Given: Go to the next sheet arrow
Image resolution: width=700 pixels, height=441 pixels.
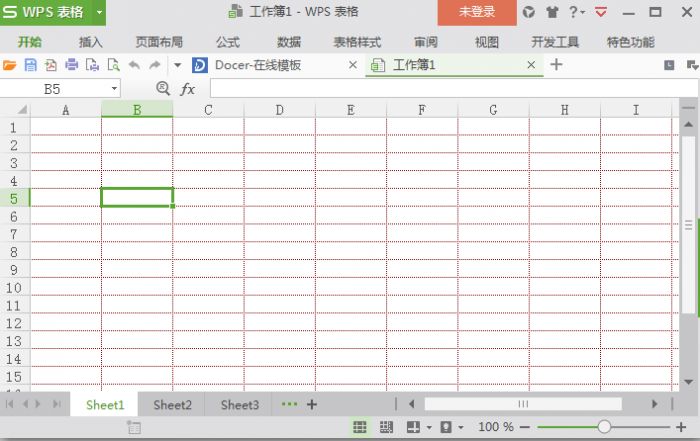Looking at the screenshot, I should pyautogui.click(x=38, y=404).
